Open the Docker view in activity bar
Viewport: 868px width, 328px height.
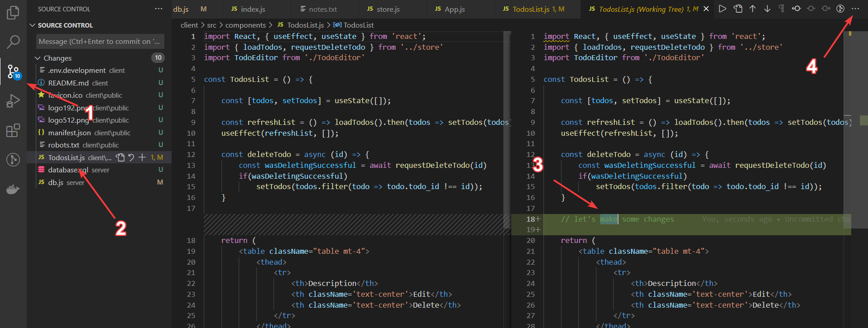point(13,189)
